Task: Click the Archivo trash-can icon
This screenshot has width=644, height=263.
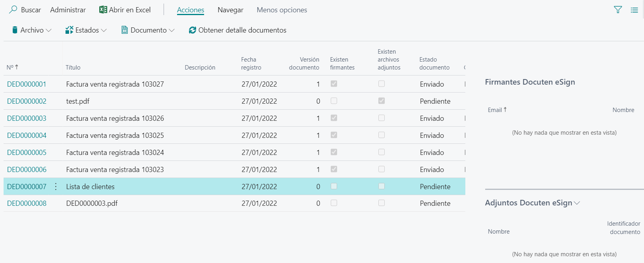Action: tap(15, 30)
